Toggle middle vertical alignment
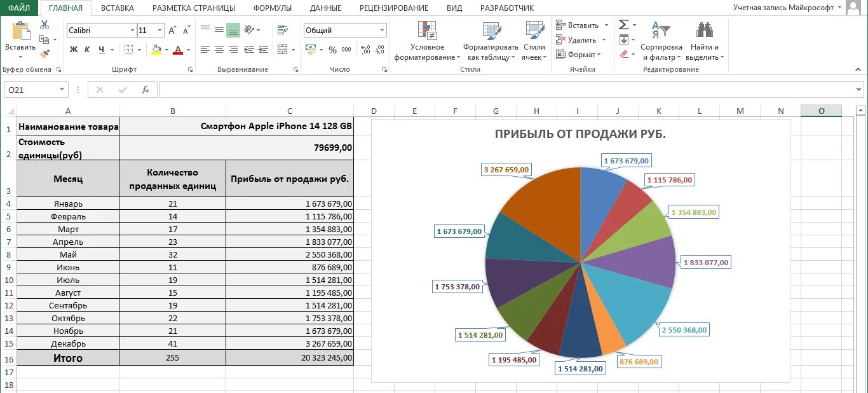This screenshot has width=868, height=393. coord(219,30)
